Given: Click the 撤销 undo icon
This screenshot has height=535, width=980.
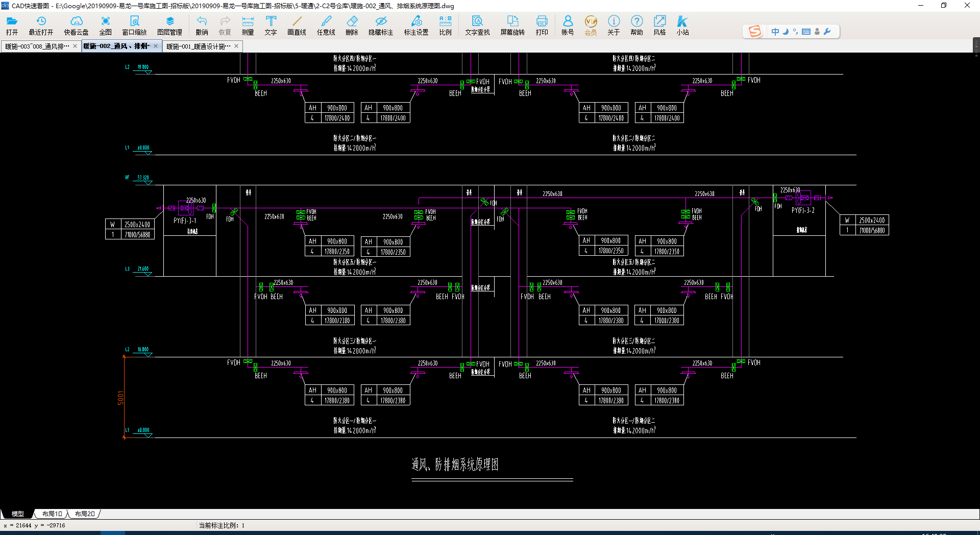Looking at the screenshot, I should pos(202,25).
